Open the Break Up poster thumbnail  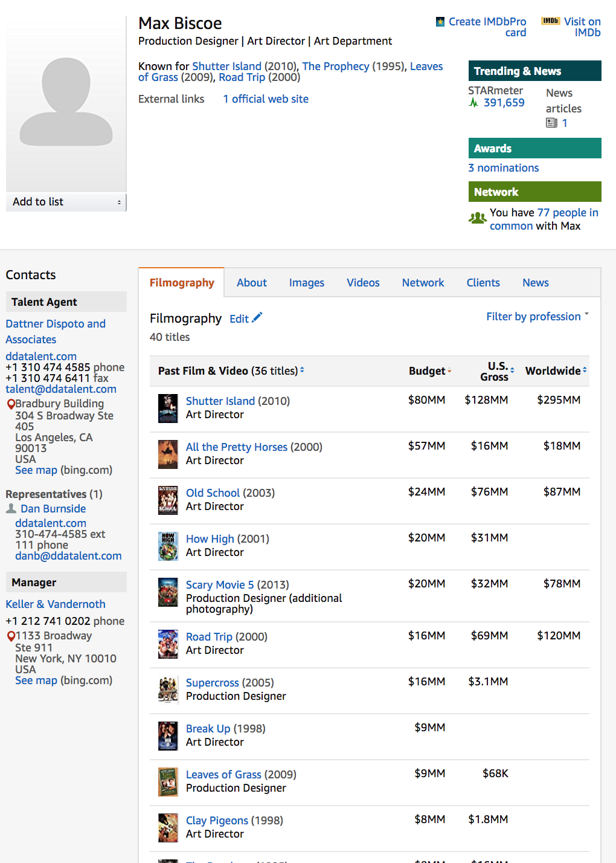168,736
